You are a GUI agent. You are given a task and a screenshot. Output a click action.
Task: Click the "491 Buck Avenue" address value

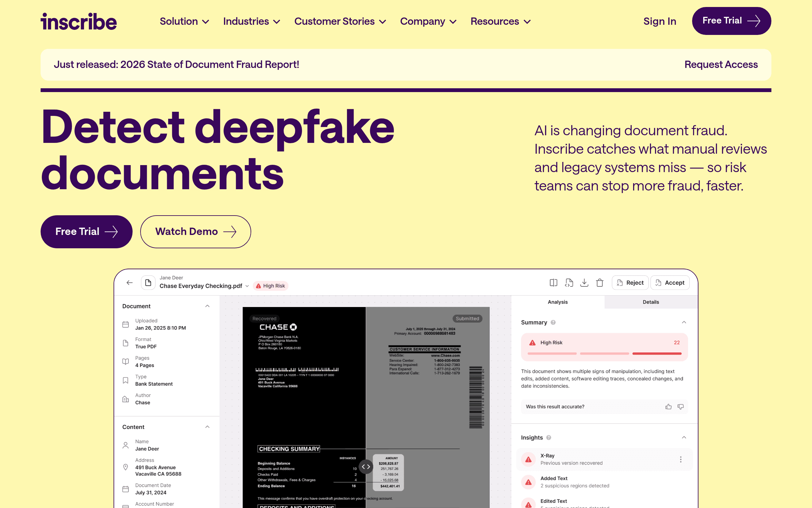(x=155, y=467)
